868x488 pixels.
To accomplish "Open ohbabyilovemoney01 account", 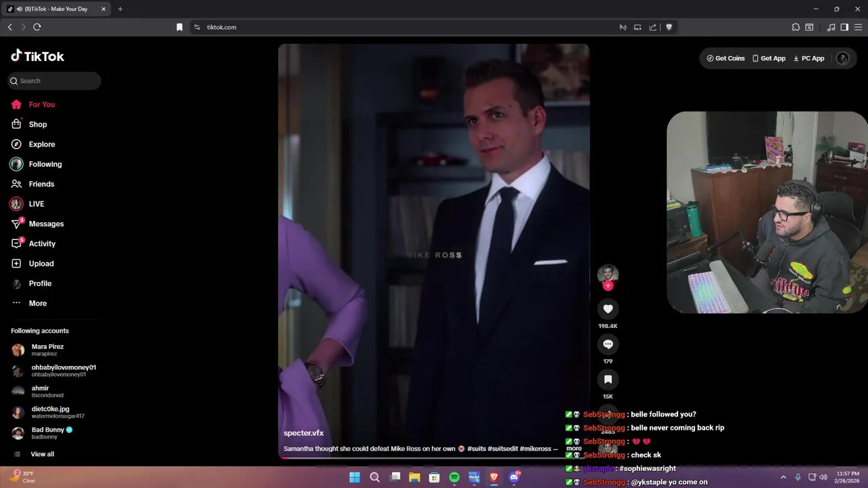I will (x=54, y=371).
